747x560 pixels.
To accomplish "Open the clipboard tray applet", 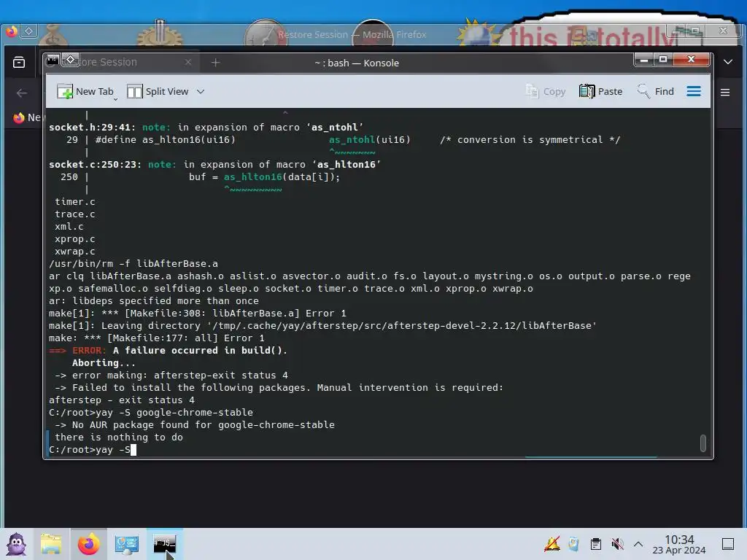I will (x=595, y=544).
